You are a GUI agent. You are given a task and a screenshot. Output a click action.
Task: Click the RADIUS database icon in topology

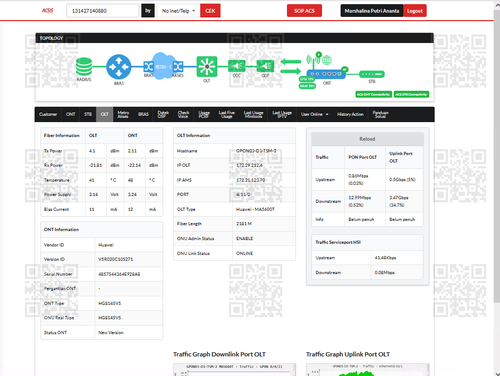pos(84,66)
